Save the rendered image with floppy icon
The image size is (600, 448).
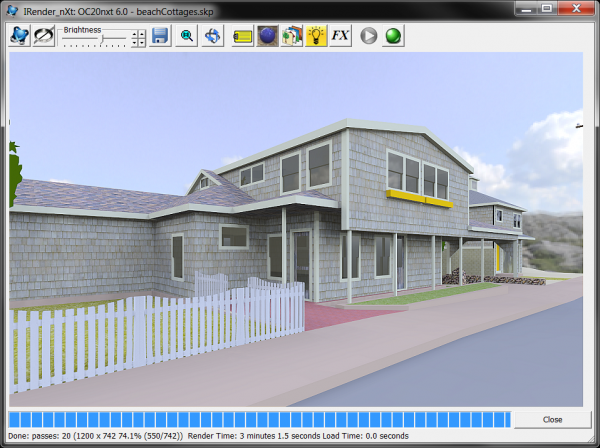coord(160,36)
